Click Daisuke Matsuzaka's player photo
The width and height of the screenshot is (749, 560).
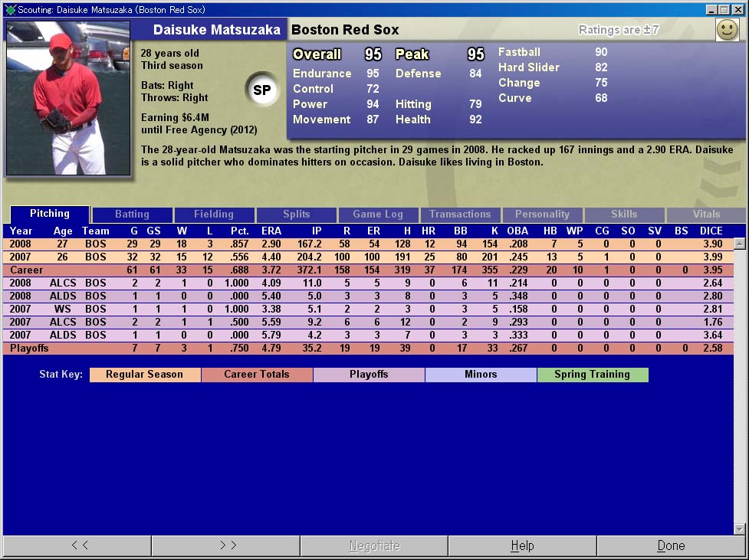(68, 98)
